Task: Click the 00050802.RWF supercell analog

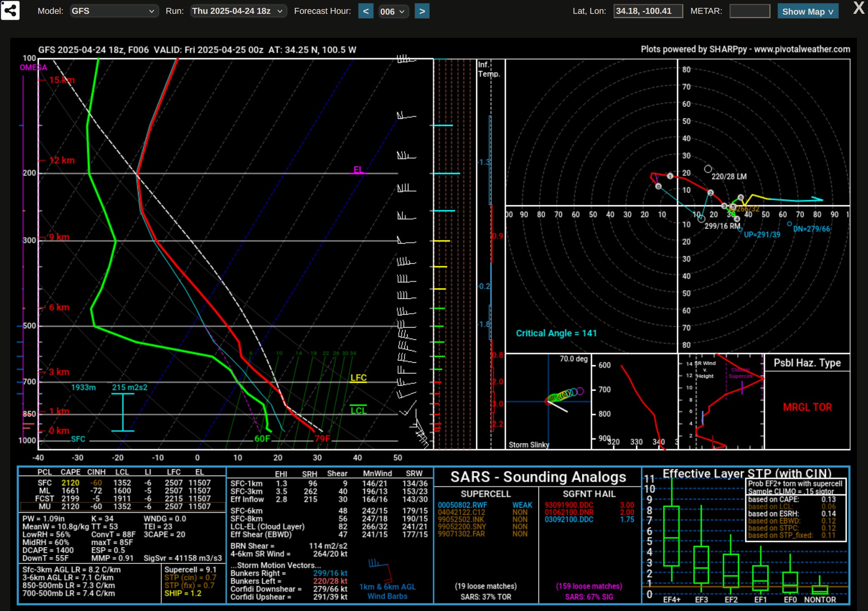Action: (462, 505)
